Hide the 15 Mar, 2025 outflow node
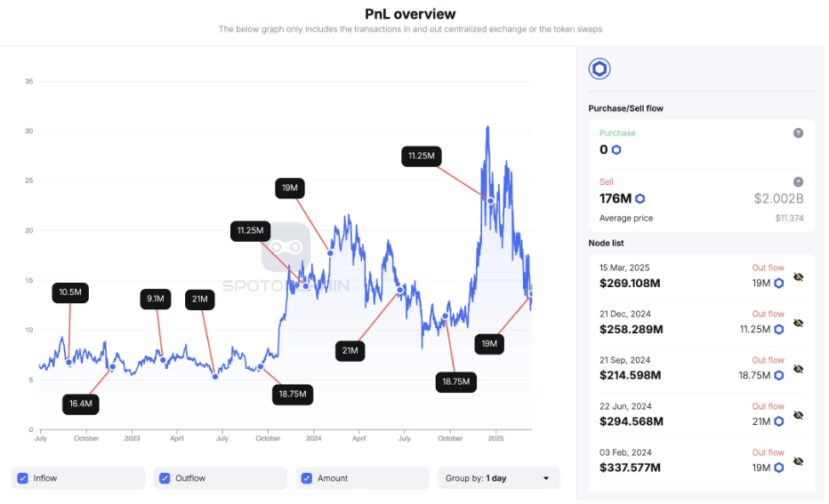Viewport: 829px width, 504px height. (x=799, y=277)
